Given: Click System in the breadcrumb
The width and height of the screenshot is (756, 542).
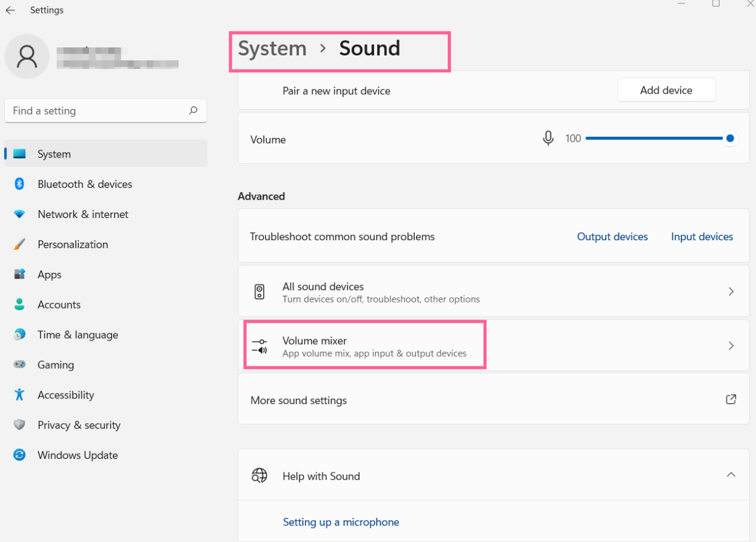Looking at the screenshot, I should click(x=272, y=48).
